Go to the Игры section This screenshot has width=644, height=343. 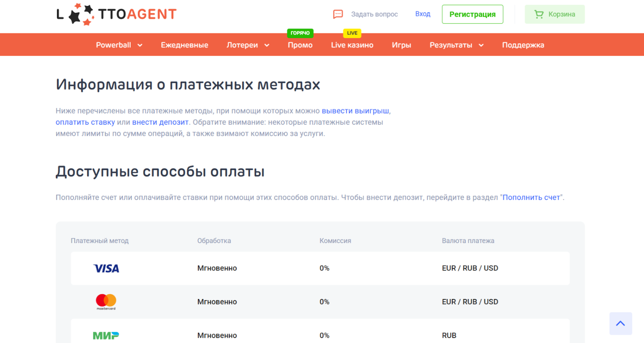pyautogui.click(x=401, y=45)
